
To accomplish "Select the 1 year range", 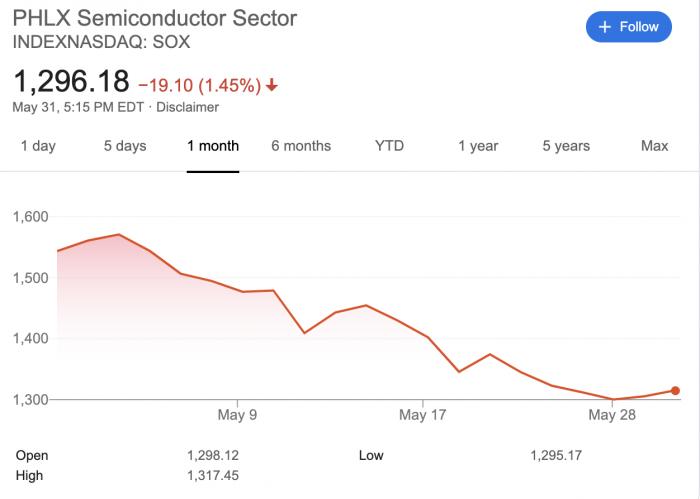I will click(478, 146).
